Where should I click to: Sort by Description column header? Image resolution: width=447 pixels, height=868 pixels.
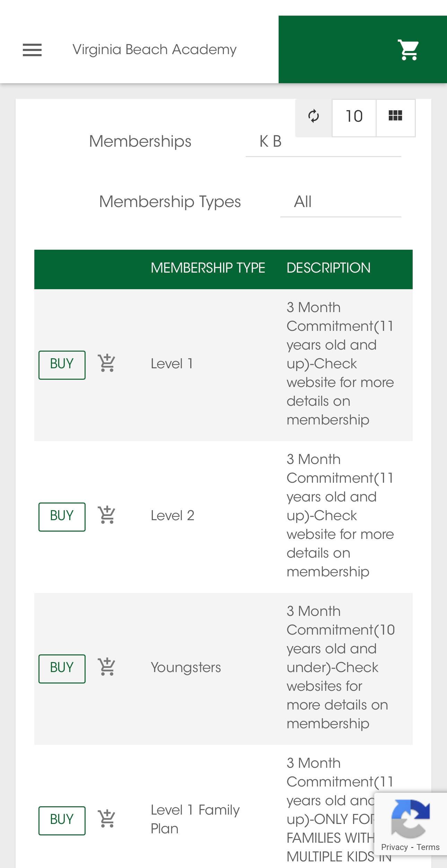point(328,268)
